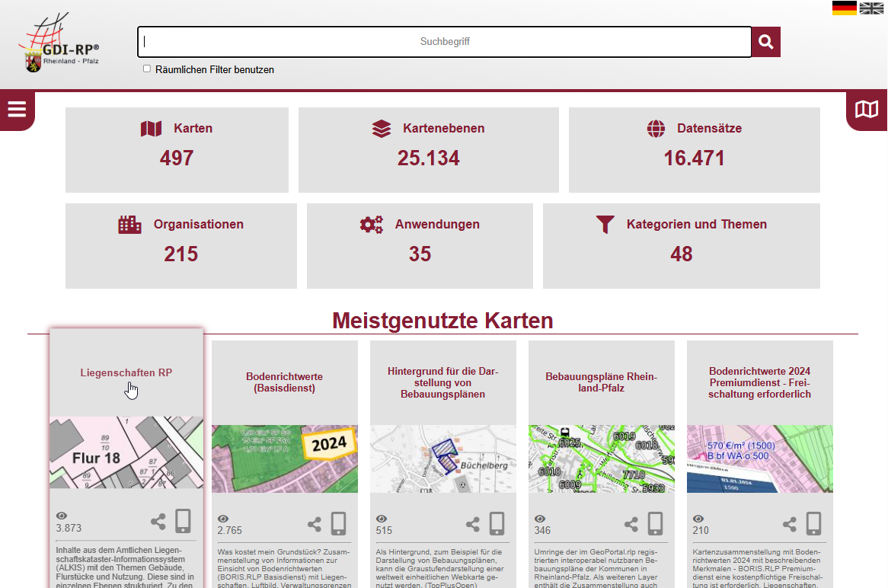This screenshot has height=588, width=888.
Task: Open the hamburger menu on the left
Action: tap(17, 110)
